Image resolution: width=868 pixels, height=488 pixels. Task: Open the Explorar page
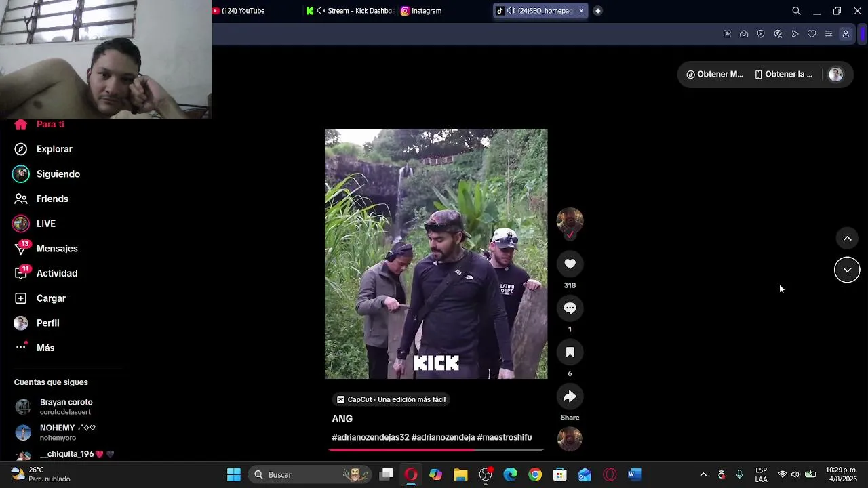(x=43, y=149)
